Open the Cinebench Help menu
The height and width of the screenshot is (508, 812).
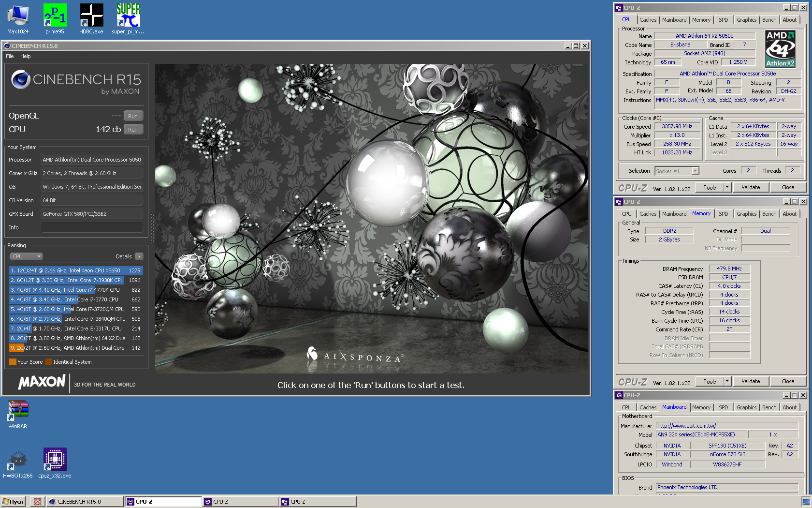(x=26, y=56)
